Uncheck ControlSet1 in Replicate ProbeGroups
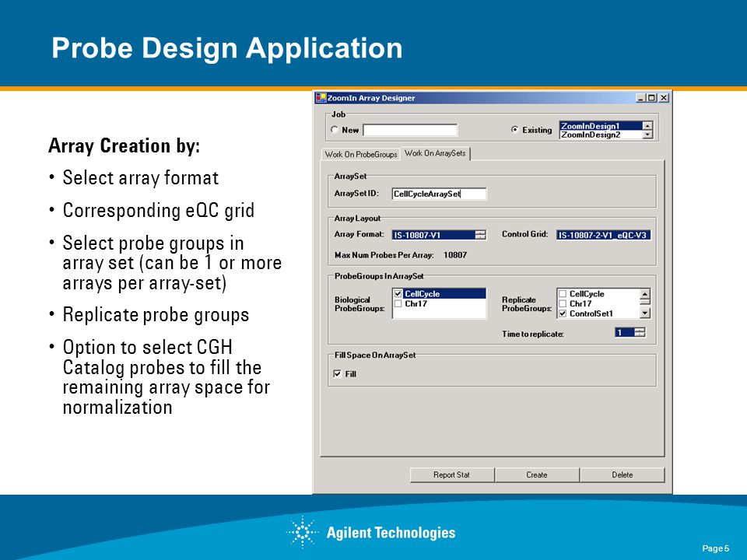The width and height of the screenshot is (747, 560). pyautogui.click(x=563, y=313)
